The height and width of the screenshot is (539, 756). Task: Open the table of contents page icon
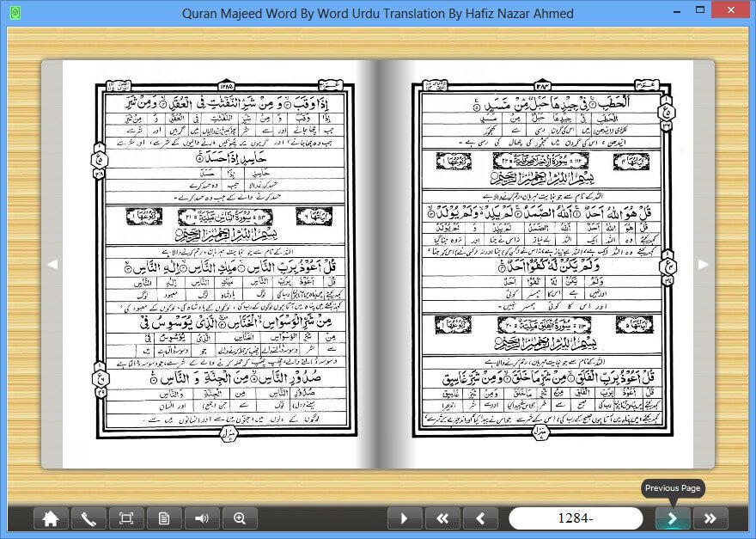click(164, 518)
